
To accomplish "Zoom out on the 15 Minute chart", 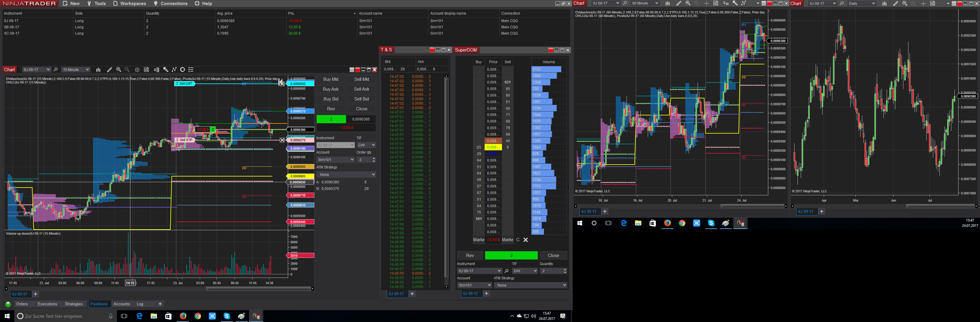I will 127,69.
